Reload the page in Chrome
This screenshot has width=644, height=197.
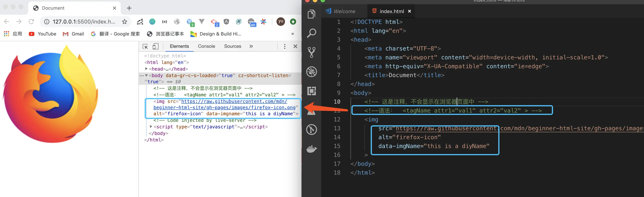[x=31, y=22]
